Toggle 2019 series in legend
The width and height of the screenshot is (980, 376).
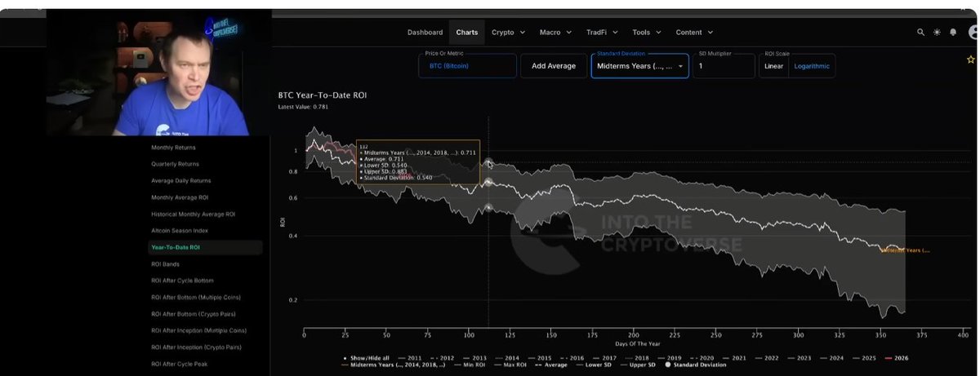click(x=669, y=358)
